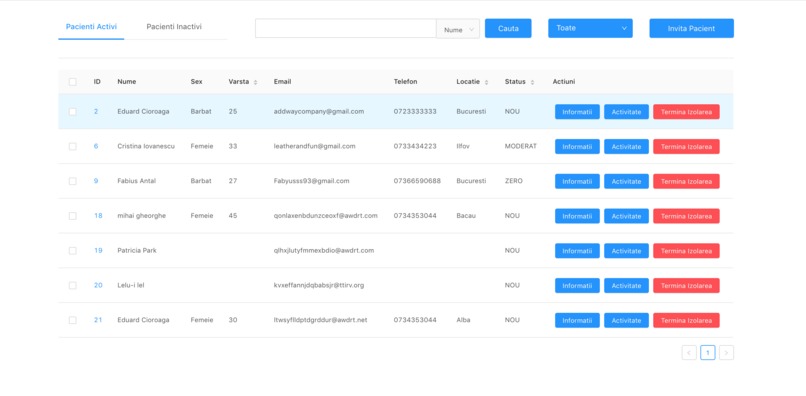Sort table by Varsta column arrows
Image resolution: width=806 pixels, height=396 pixels.
coord(255,82)
